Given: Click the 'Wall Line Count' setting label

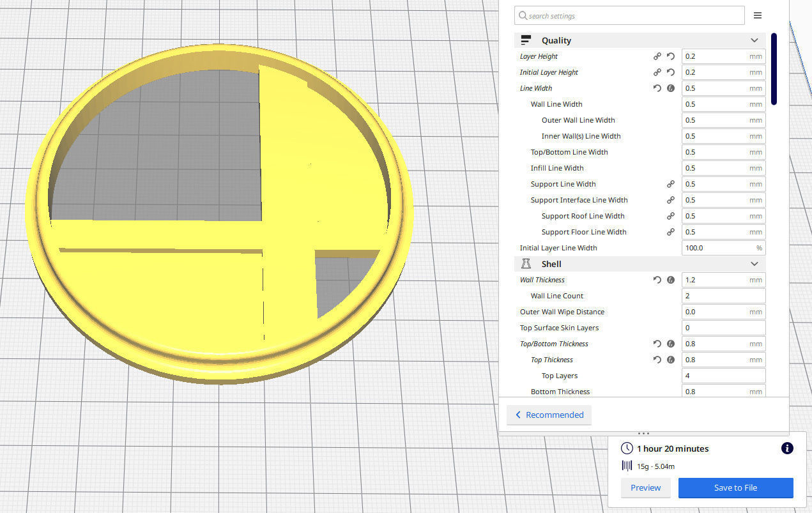Looking at the screenshot, I should coord(557,296).
